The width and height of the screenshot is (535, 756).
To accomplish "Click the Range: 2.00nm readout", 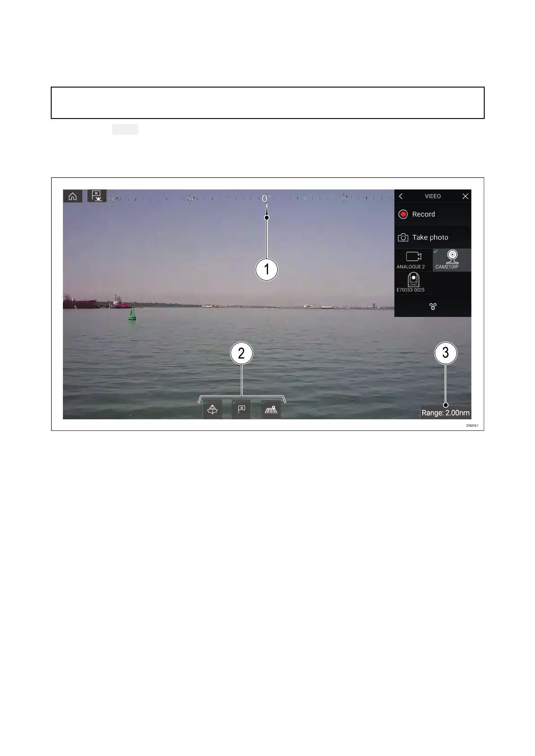I will (x=446, y=413).
